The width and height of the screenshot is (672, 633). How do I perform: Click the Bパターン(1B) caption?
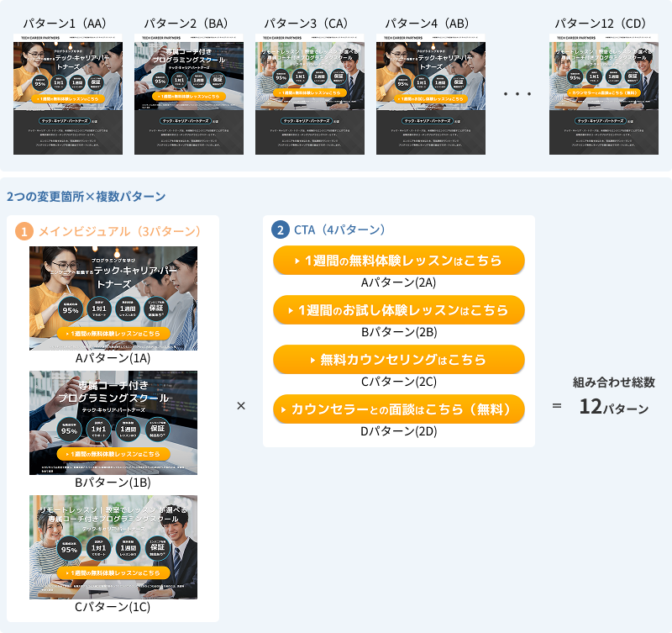[113, 483]
